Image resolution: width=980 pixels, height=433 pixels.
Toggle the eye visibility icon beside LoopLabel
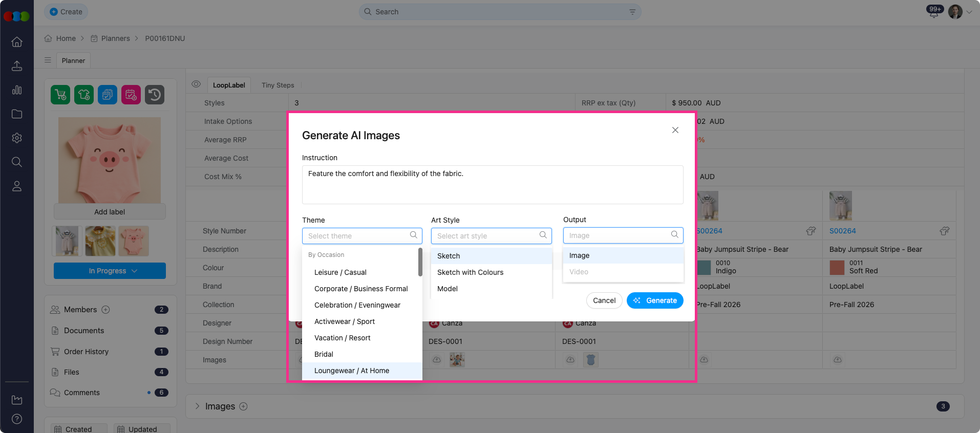(196, 84)
